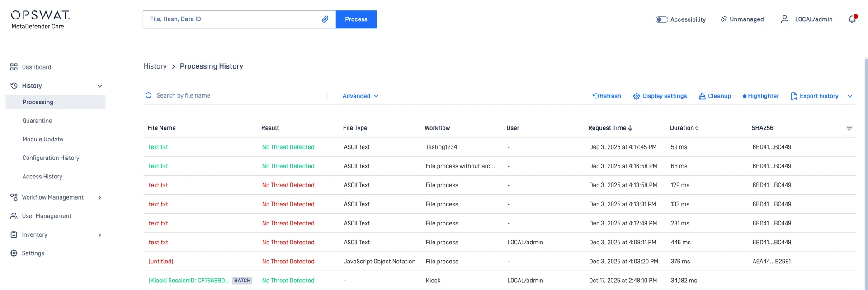Expand the Workflow Management menu
Viewport: 868px width, 290px height.
[x=99, y=198]
